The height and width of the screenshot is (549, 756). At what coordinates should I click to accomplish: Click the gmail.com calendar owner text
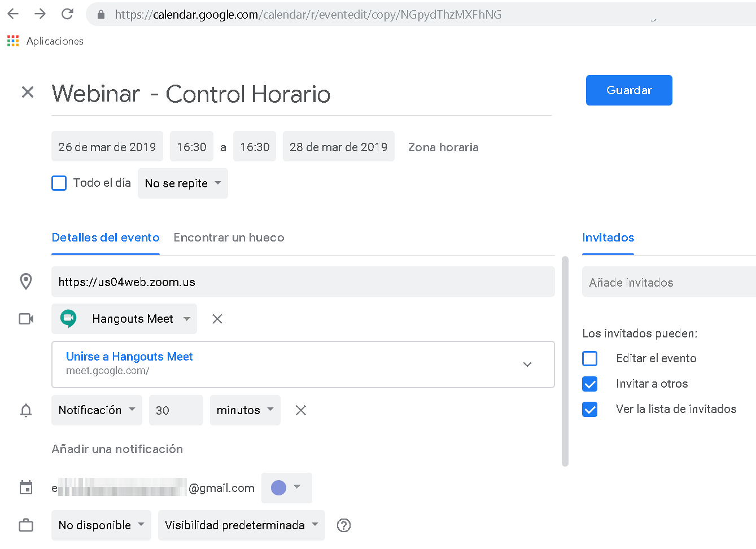tap(221, 488)
